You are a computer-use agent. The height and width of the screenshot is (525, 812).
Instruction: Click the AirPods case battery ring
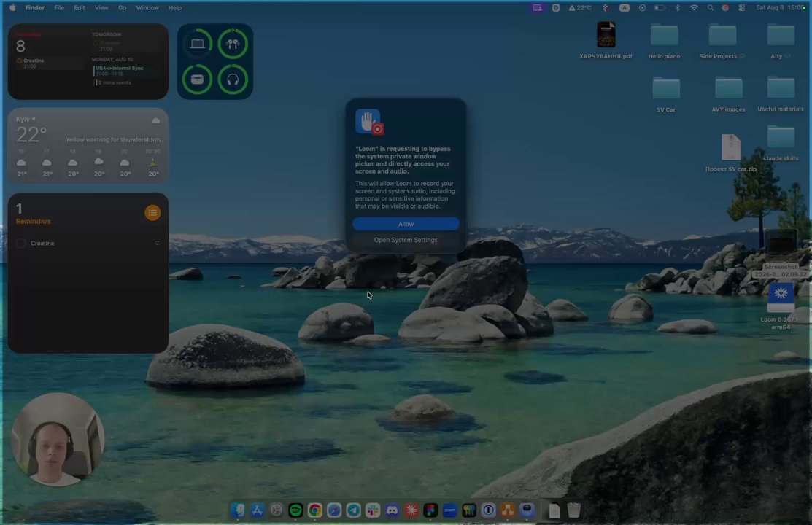pyautogui.click(x=197, y=79)
